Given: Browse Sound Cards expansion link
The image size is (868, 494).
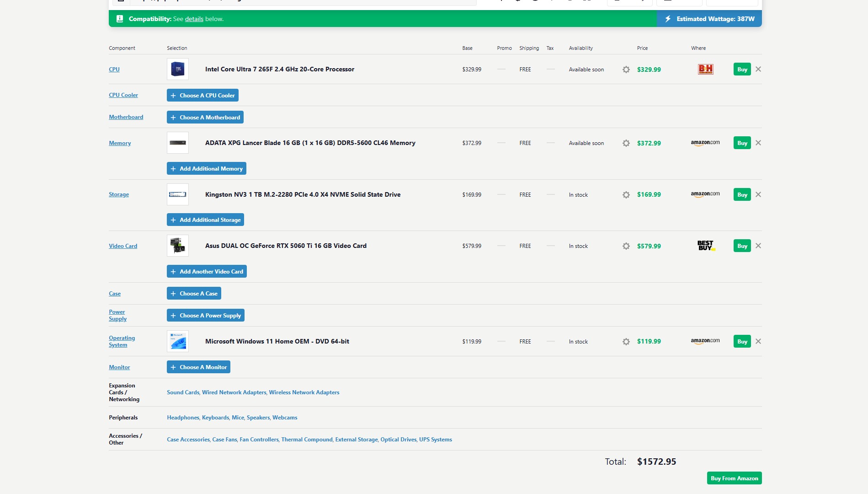Looking at the screenshot, I should pos(183,392).
